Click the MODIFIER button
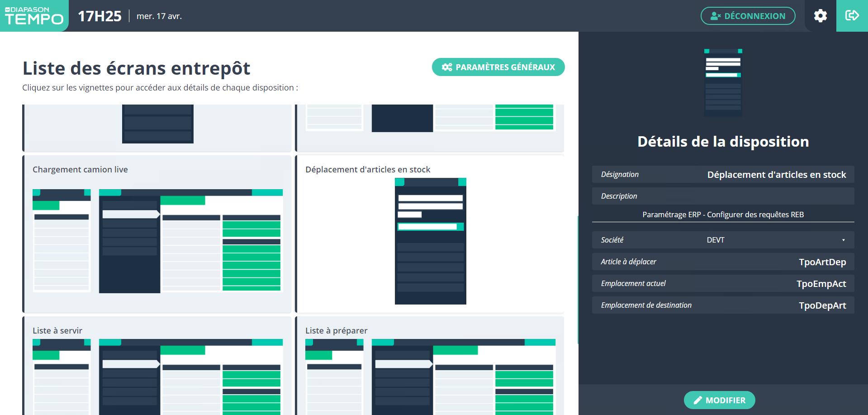This screenshot has height=415, width=868. pos(719,400)
